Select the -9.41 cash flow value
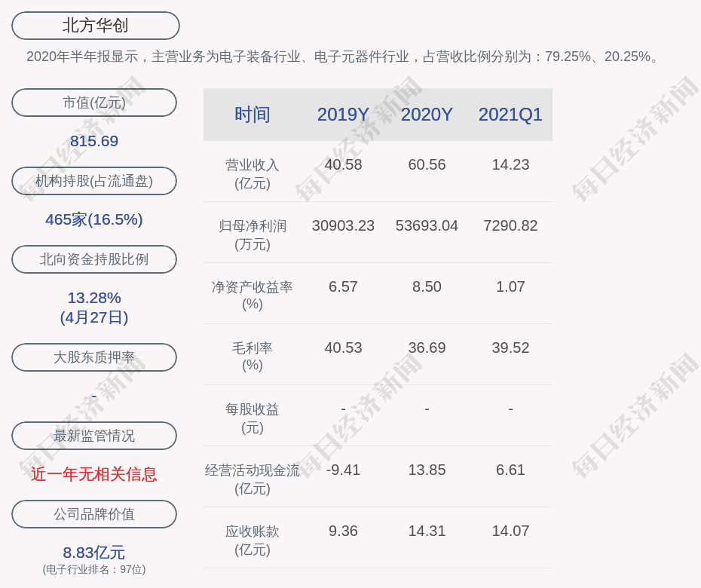701x588 pixels. pos(343,470)
